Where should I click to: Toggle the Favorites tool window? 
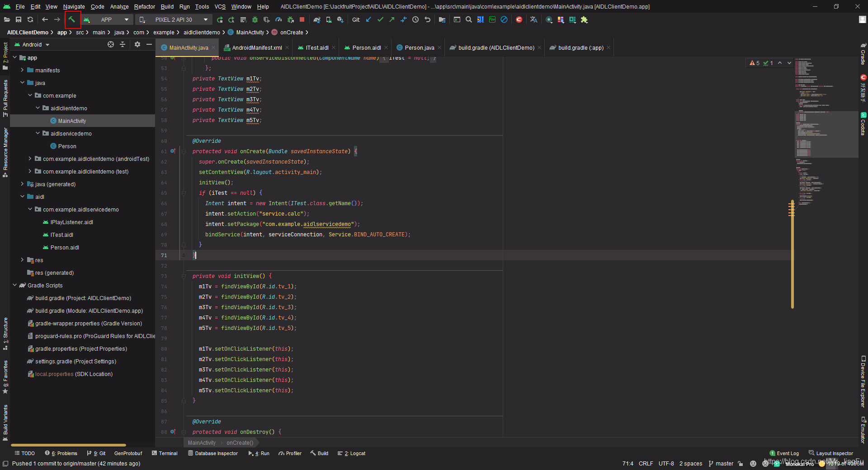pyautogui.click(x=5, y=377)
